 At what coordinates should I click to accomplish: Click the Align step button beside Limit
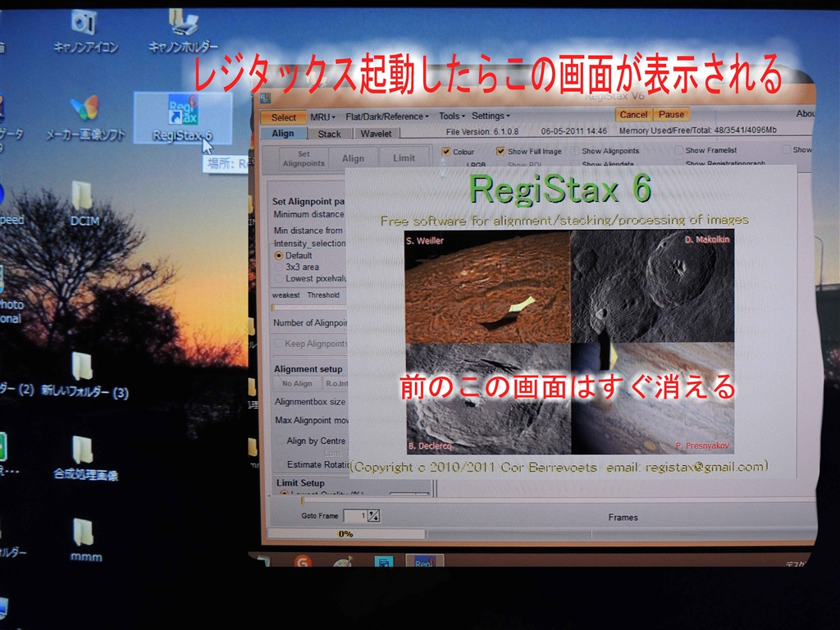click(353, 158)
